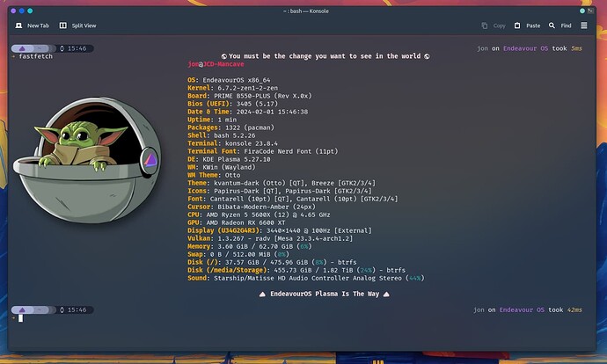Click the 'jon@JCD-Mancave' host title
The height and width of the screenshot is (364, 607).
click(216, 64)
